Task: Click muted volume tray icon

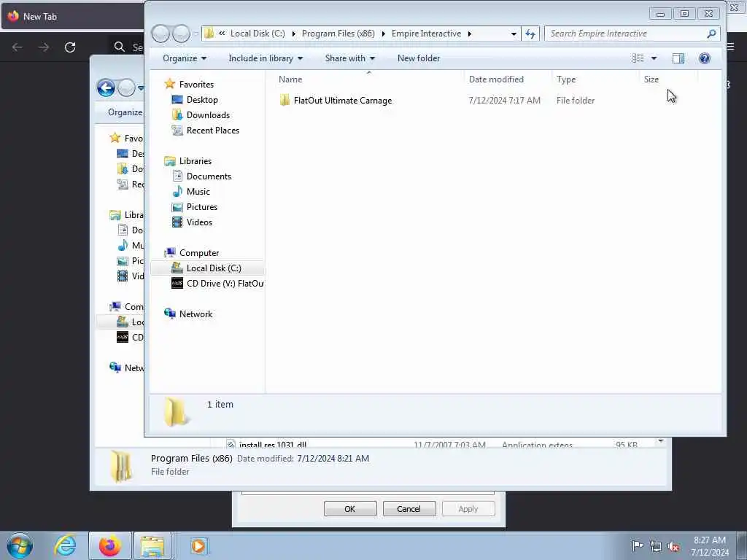Action: (673, 546)
